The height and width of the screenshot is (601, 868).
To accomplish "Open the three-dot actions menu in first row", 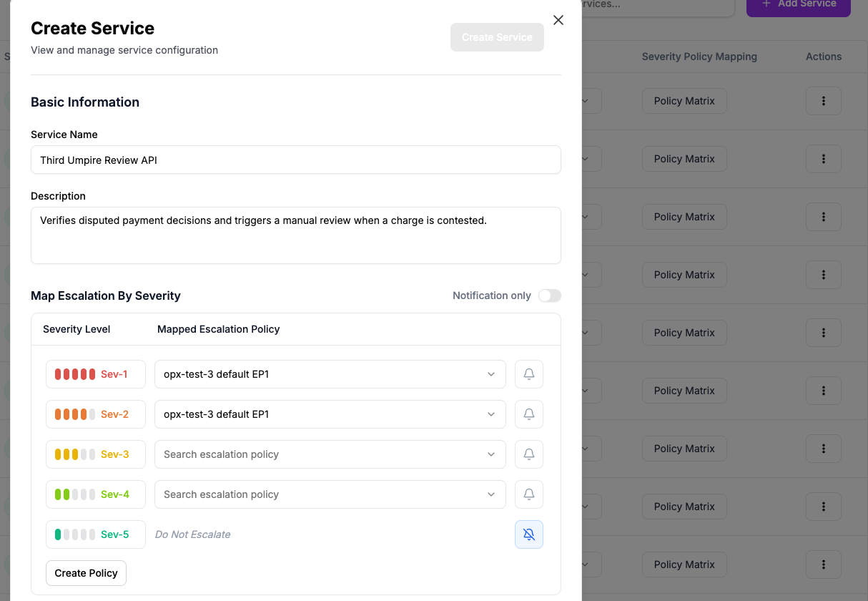I will (x=824, y=101).
